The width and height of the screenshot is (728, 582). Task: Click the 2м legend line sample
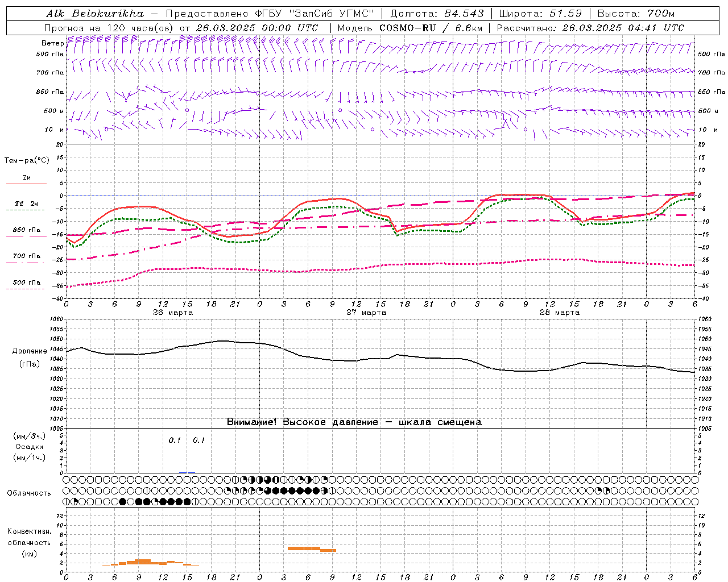(x=26, y=184)
